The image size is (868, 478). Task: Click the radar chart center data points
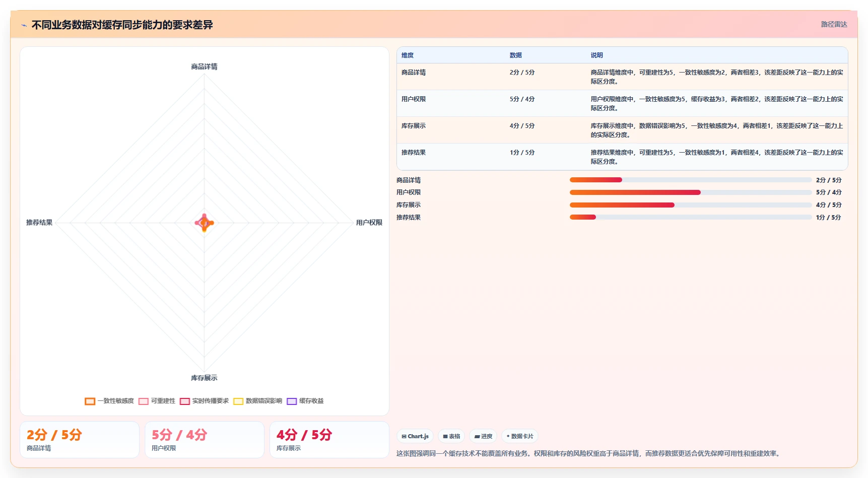[x=204, y=223]
